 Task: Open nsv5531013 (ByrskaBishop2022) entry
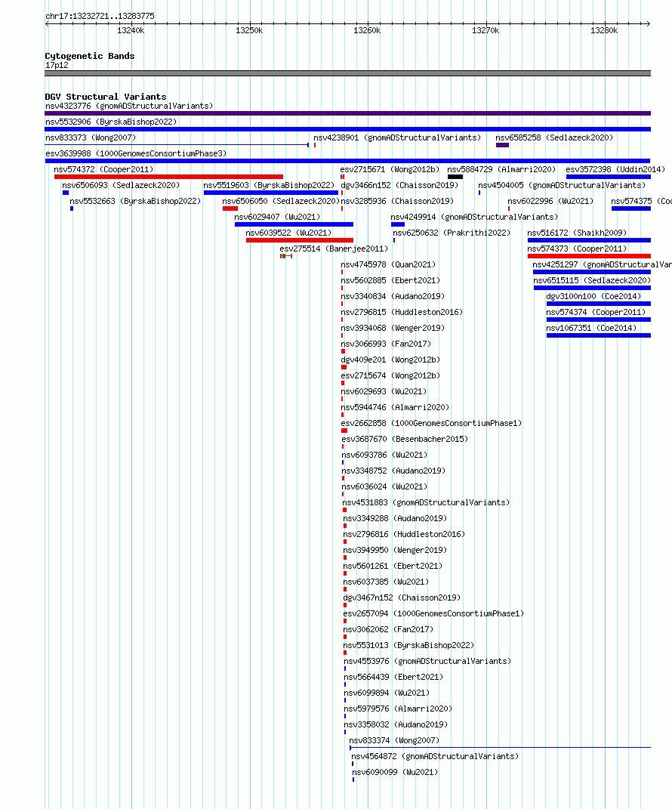tap(408, 646)
